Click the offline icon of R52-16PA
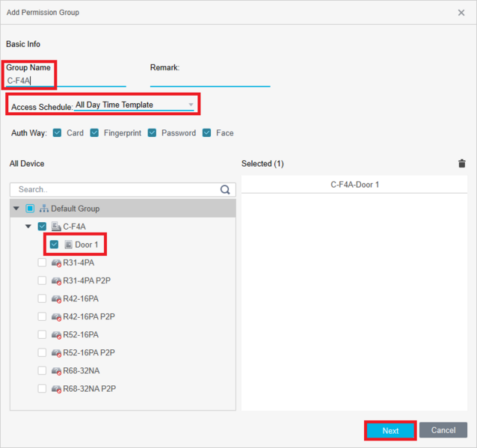Viewport: 477px width, 448px height. (x=56, y=335)
